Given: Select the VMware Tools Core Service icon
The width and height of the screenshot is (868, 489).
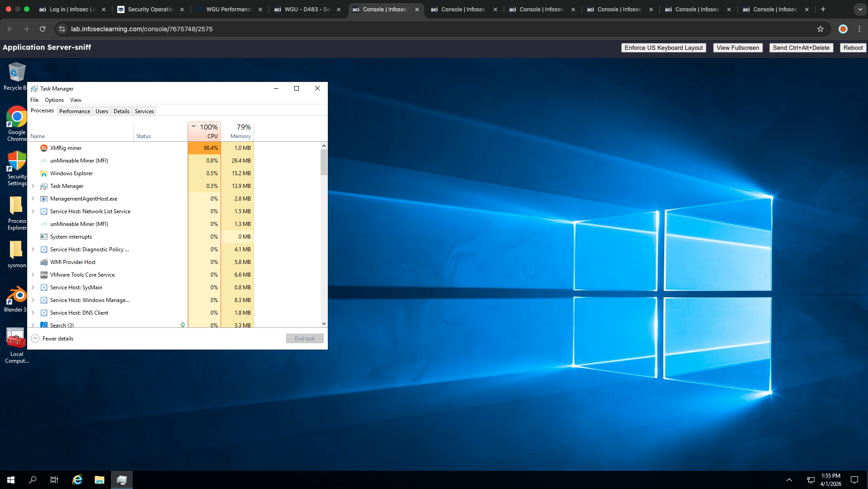Looking at the screenshot, I should [44, 275].
